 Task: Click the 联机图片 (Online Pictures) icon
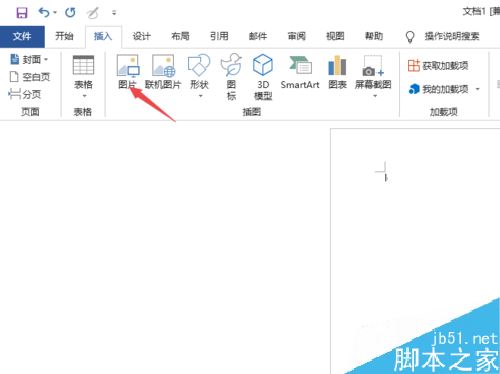[163, 66]
